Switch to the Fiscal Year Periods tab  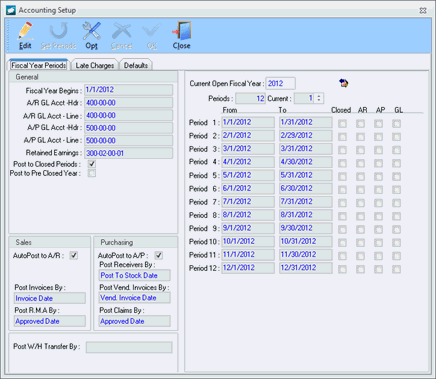(39, 65)
